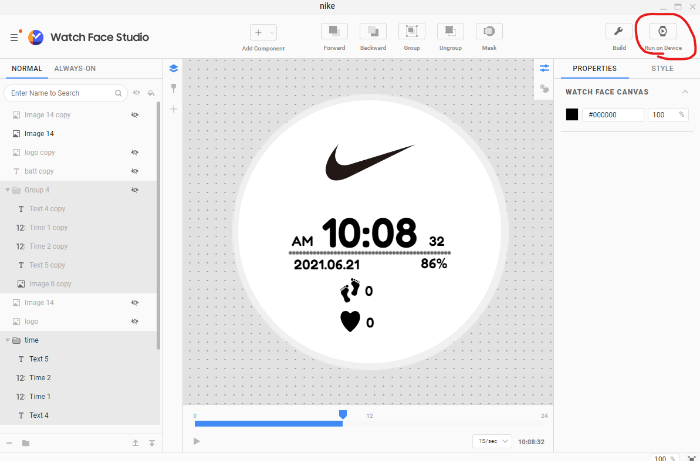Select the Image 8 copy layer
Viewport: 700px width, 461px height.
78,283
